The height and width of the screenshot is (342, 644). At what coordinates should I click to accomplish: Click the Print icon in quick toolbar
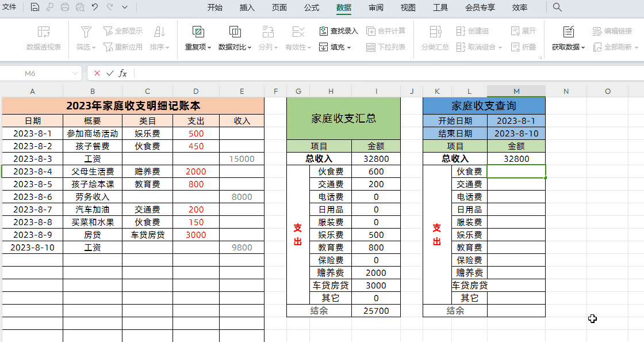pos(65,7)
